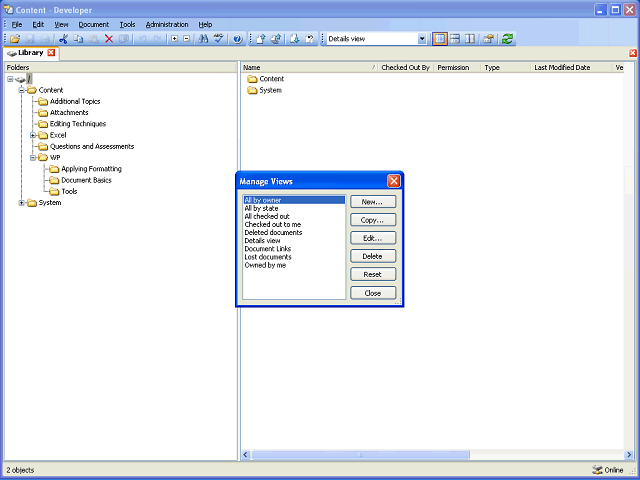Click the New... button
Viewport: 640px width, 480px height.
coord(373,202)
